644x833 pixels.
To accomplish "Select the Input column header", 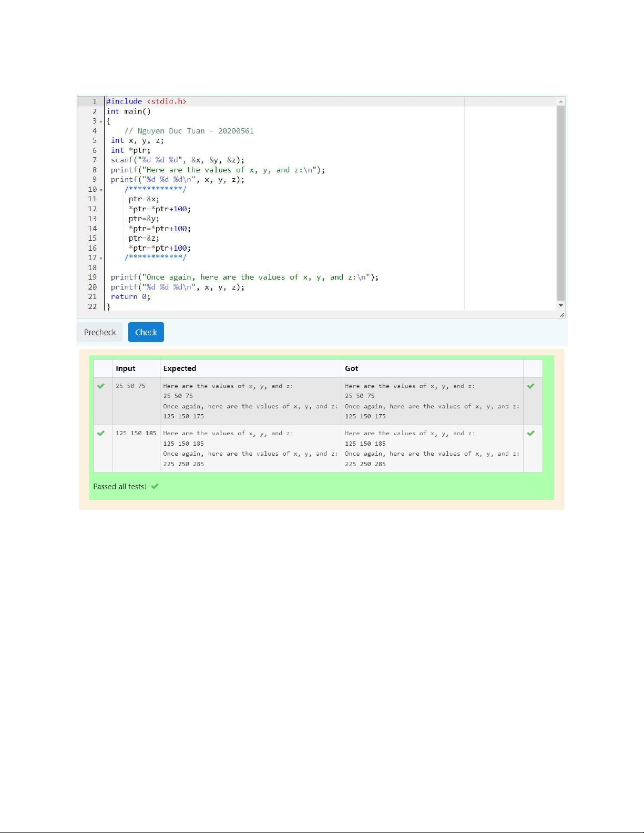I will pos(126,368).
